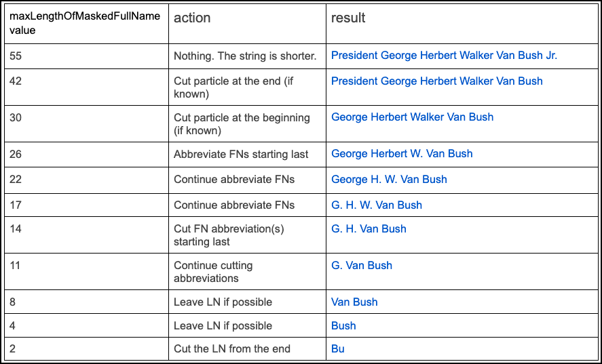
Task: Click the "action" column header
Action: pyautogui.click(x=192, y=18)
